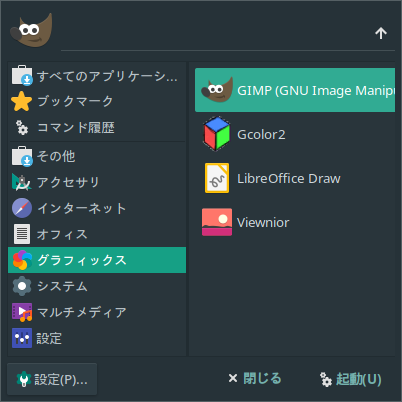
Task: Click the 閉じる button
Action: [x=255, y=379]
